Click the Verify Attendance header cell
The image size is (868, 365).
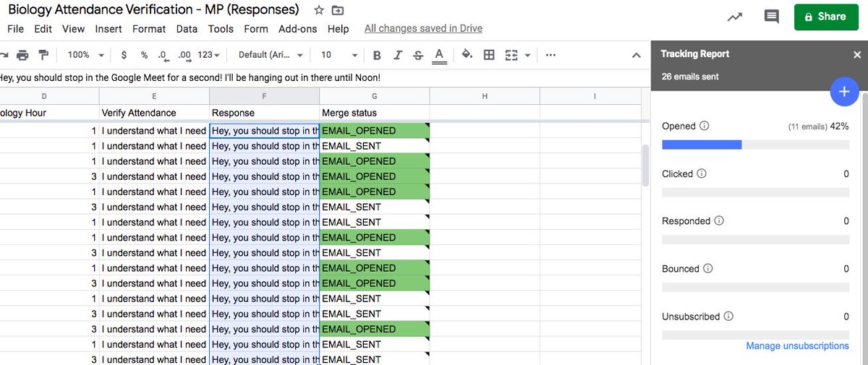pyautogui.click(x=154, y=113)
